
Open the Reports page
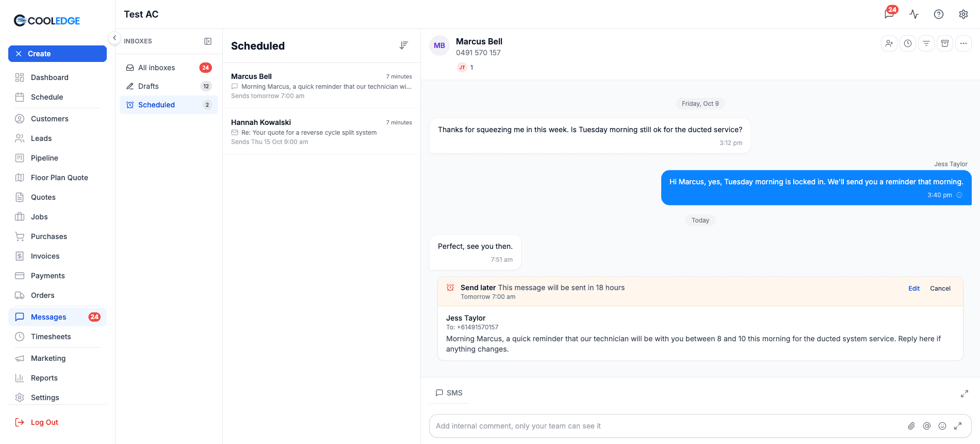[x=57, y=378]
